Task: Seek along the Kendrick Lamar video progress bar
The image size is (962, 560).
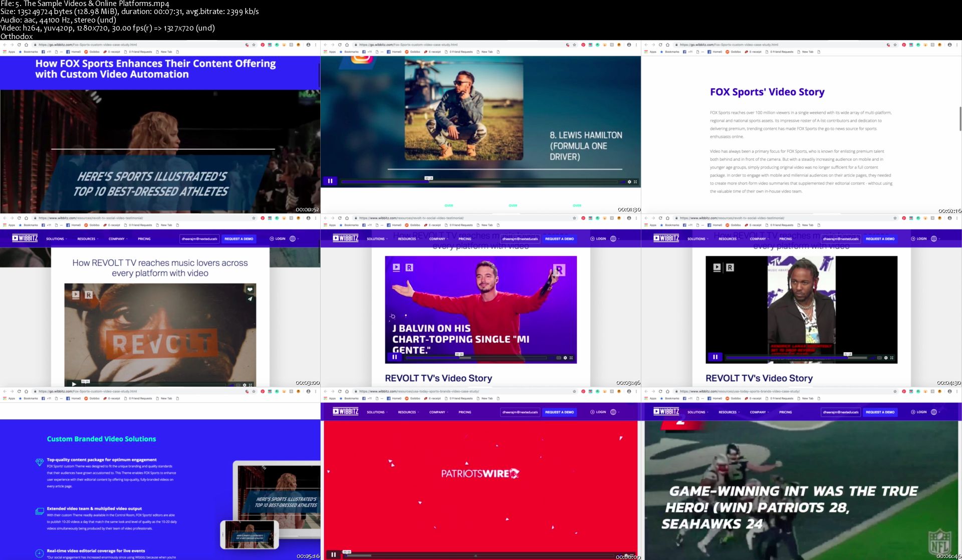Action: pyautogui.click(x=797, y=358)
